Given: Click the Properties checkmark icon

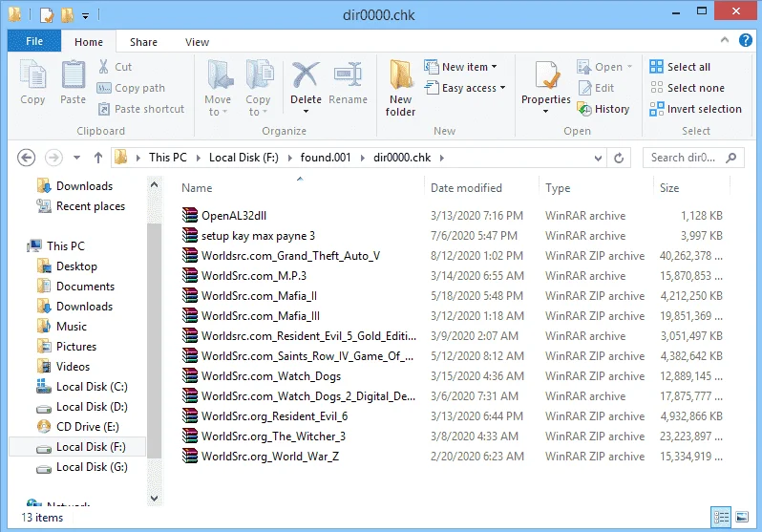Looking at the screenshot, I should coord(546,75).
